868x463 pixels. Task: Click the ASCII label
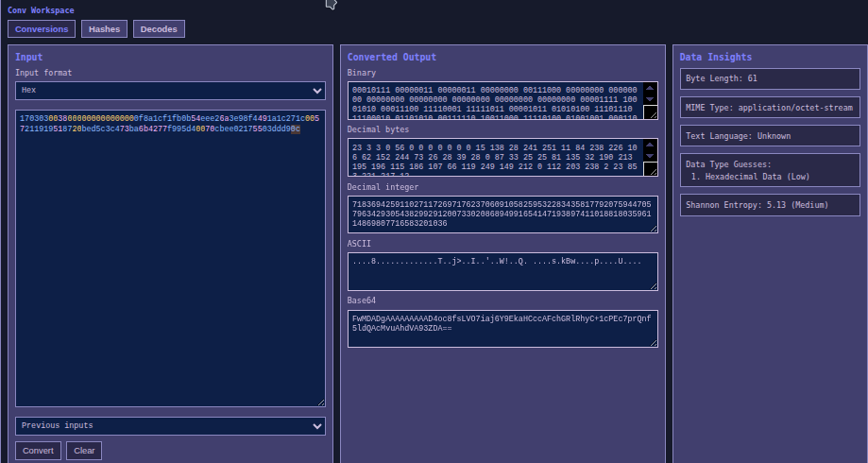coord(359,243)
